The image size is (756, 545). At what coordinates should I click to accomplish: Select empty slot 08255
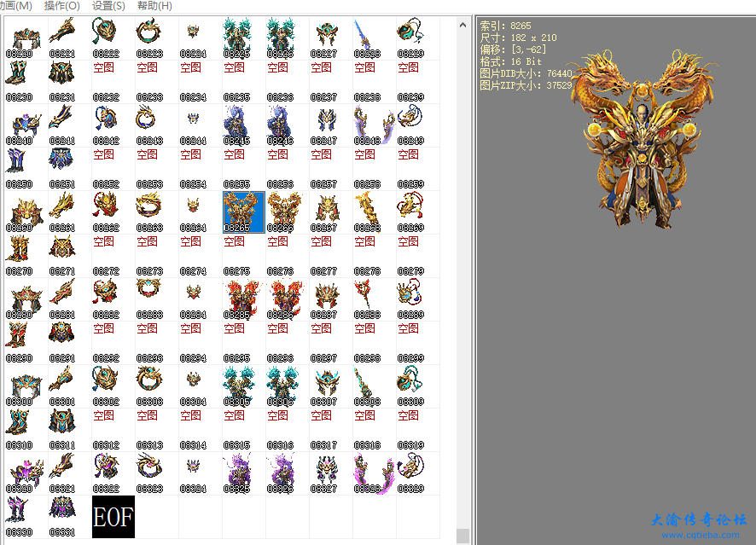point(243,169)
